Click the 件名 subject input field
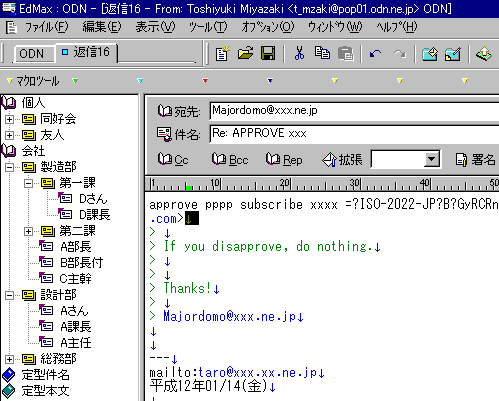The image size is (499, 401). tap(354, 133)
